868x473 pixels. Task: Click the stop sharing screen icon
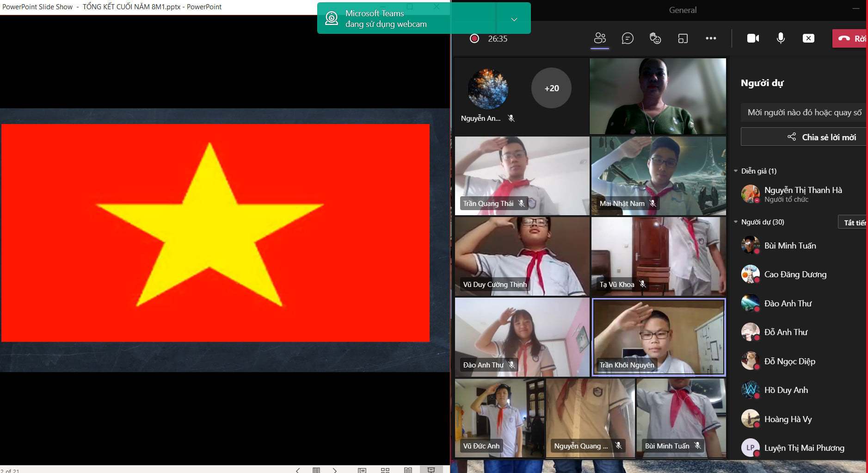(x=808, y=38)
